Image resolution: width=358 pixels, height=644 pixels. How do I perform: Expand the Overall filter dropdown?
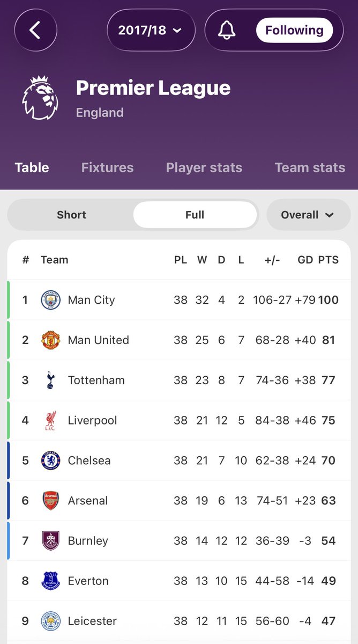coord(308,215)
